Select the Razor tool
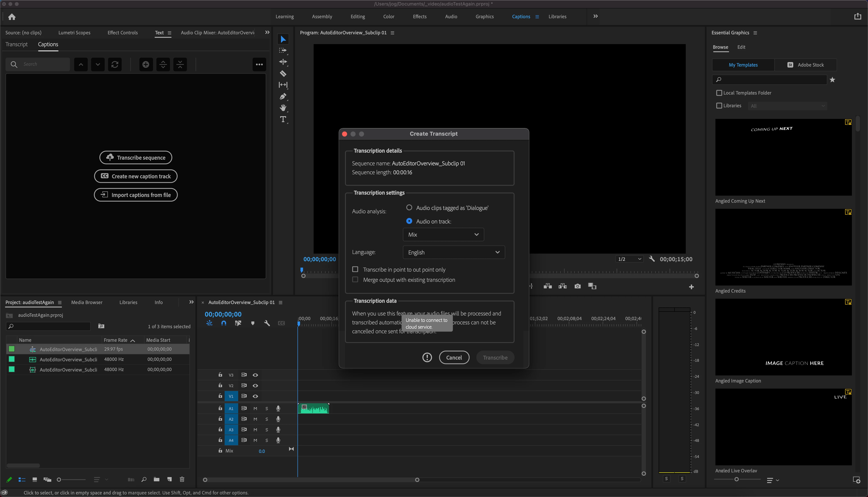 (x=283, y=73)
